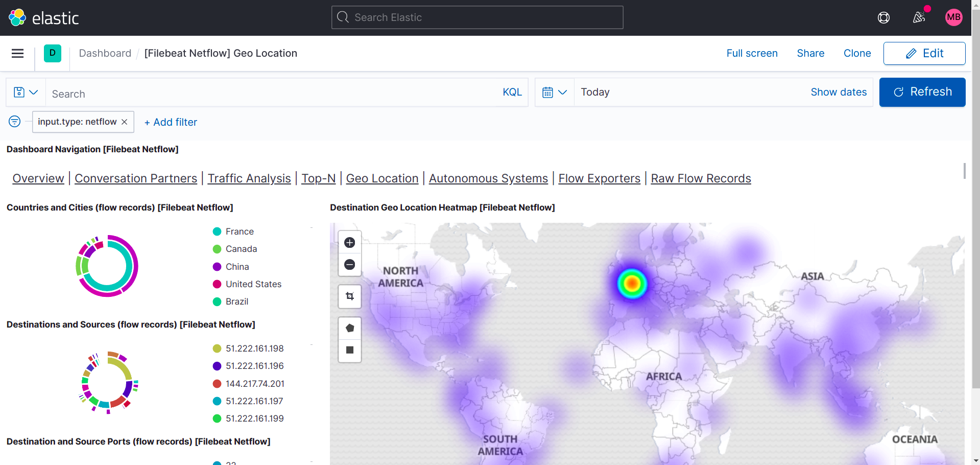Open the date quick menu dropdown

point(555,92)
